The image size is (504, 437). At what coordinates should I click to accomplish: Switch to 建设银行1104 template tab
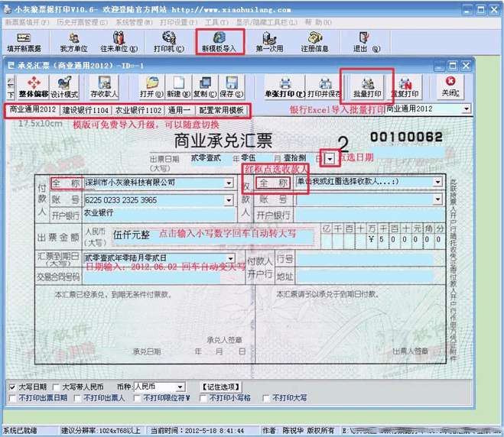click(86, 110)
